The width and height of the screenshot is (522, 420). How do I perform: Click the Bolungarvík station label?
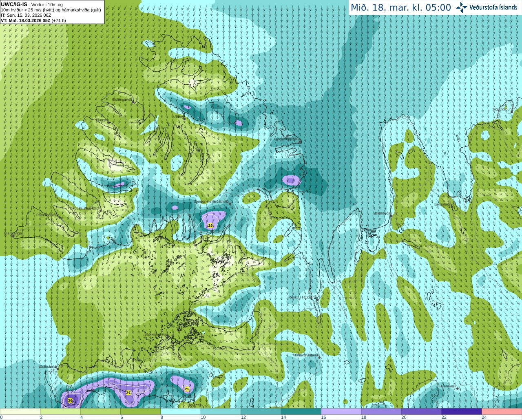[x=122, y=99]
